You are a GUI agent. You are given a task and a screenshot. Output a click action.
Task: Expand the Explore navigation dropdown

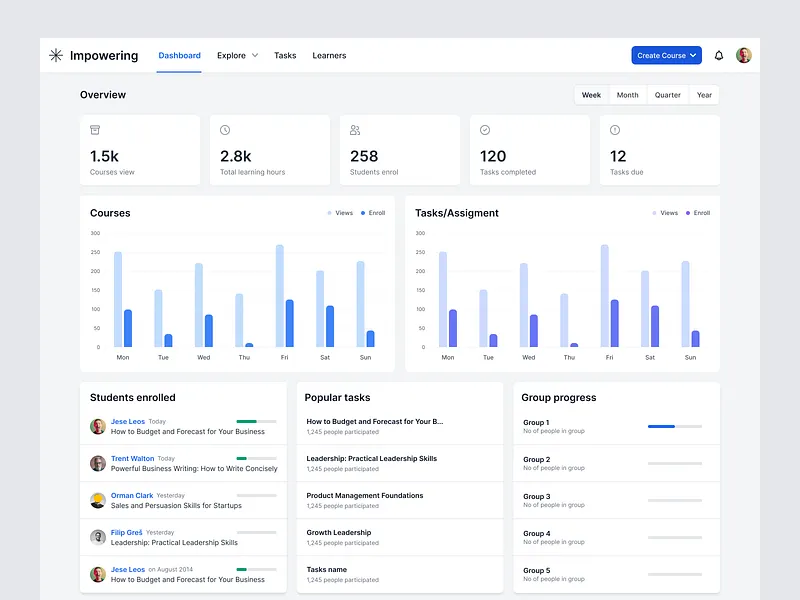[x=237, y=55]
